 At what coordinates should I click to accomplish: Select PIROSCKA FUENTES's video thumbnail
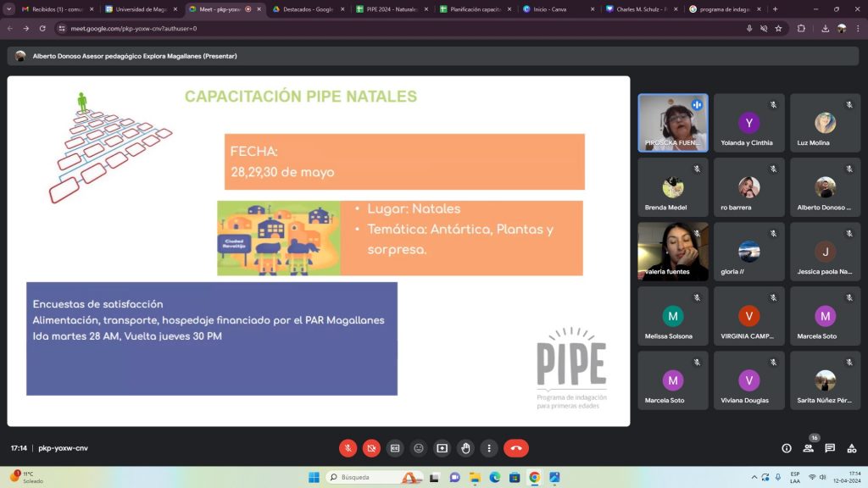pyautogui.click(x=672, y=122)
